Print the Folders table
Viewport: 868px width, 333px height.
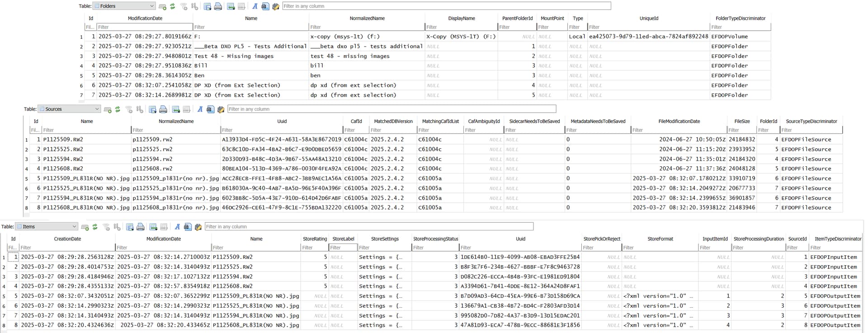coord(218,6)
